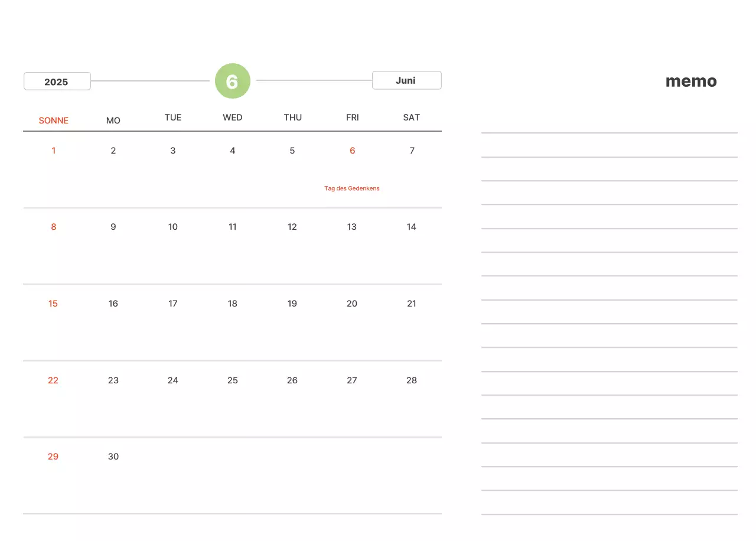The height and width of the screenshot is (541, 756).
Task: Select the red holiday date 6
Action: 352,151
